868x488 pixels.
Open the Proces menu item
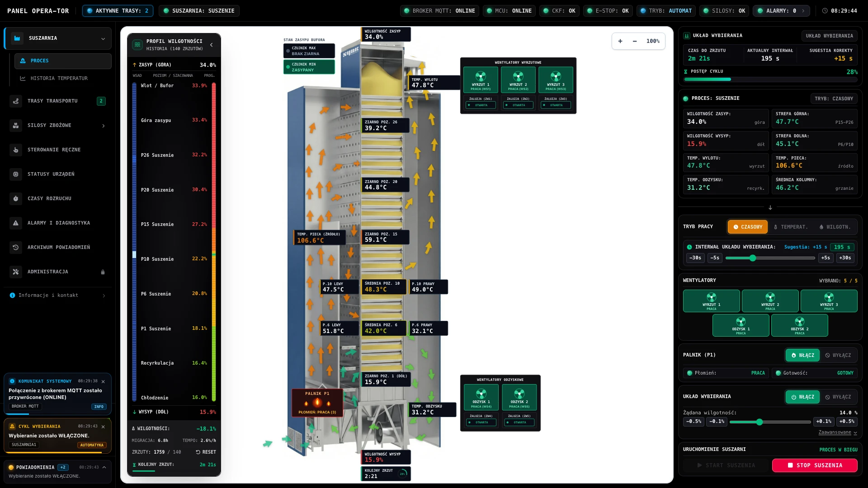coord(63,61)
